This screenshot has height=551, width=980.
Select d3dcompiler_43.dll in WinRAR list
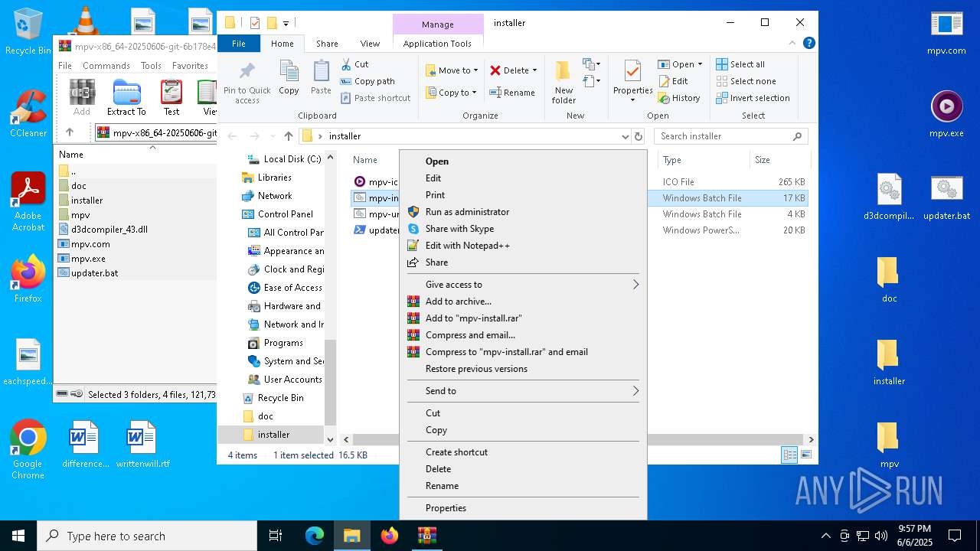pos(109,229)
